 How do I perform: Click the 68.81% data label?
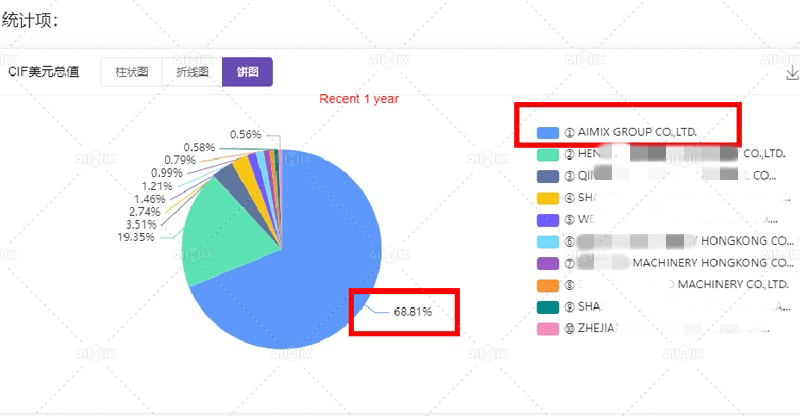(x=410, y=312)
